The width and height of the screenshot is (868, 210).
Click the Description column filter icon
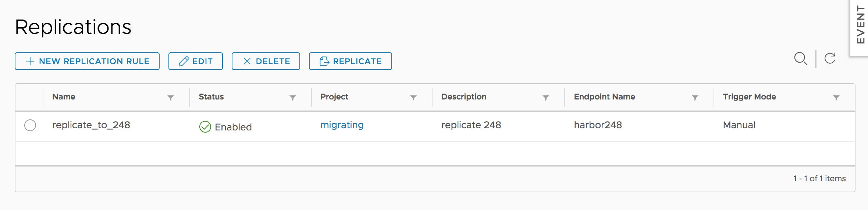[546, 98]
